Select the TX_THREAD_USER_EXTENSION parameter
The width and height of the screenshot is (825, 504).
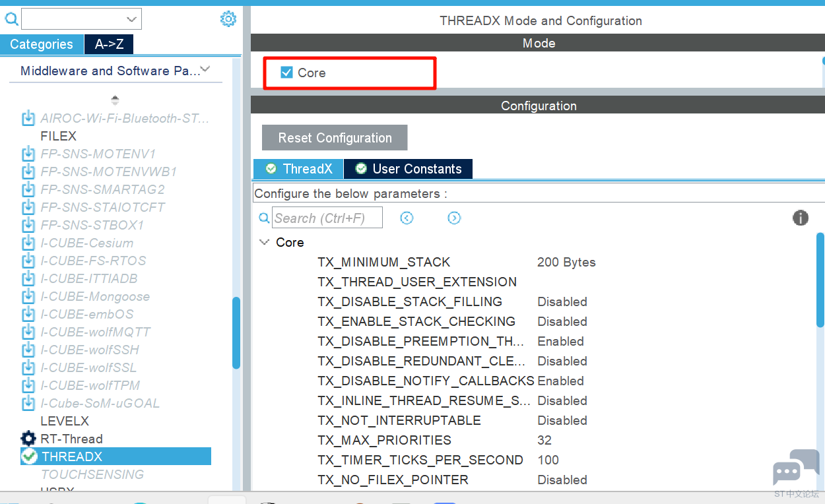(x=417, y=282)
